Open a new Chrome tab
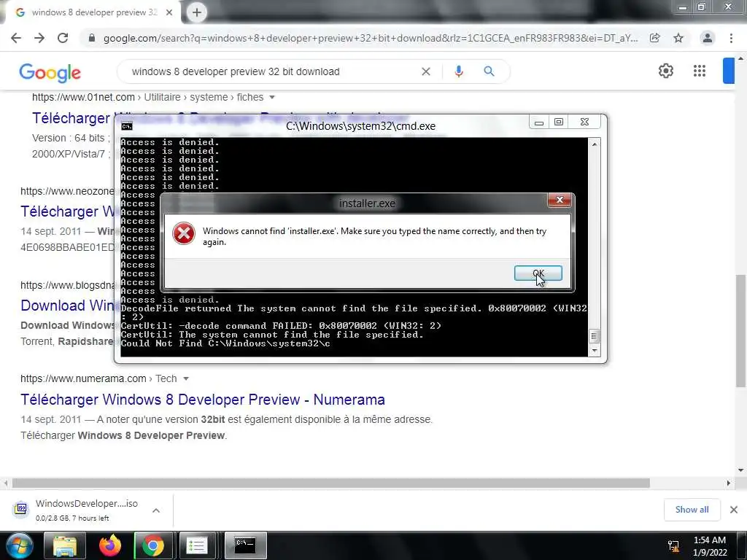The width and height of the screenshot is (747, 560). (196, 12)
